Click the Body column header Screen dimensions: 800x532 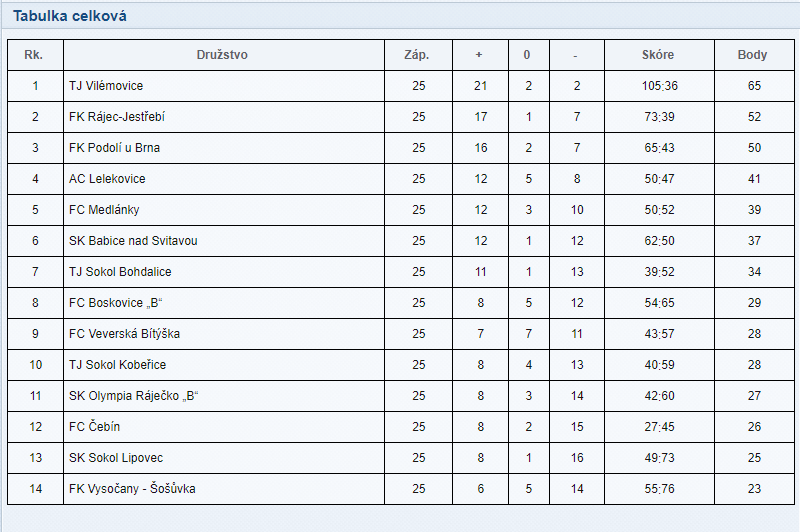(x=752, y=55)
